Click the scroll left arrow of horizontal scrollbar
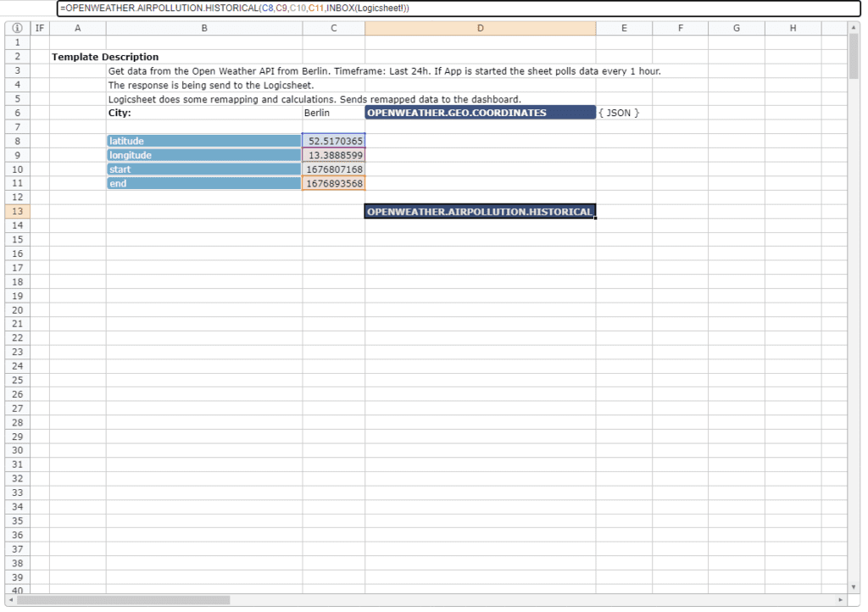868x612 pixels. 11,600
